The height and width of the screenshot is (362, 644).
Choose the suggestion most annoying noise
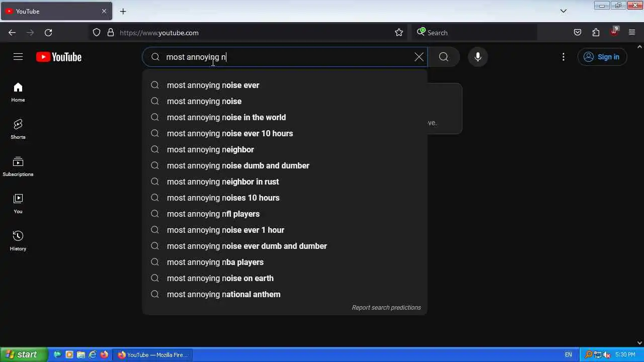click(x=285, y=101)
